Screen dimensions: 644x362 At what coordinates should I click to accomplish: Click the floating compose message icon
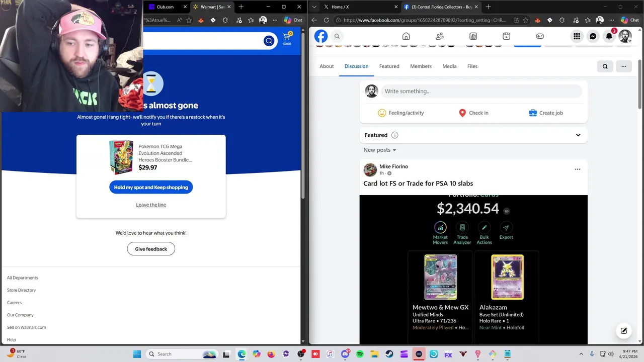pyautogui.click(x=624, y=330)
